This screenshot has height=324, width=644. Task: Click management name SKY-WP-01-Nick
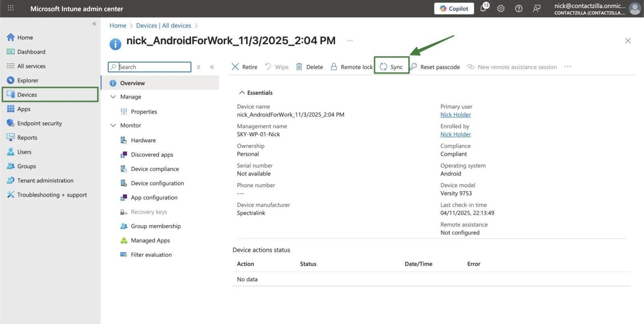[258, 134]
